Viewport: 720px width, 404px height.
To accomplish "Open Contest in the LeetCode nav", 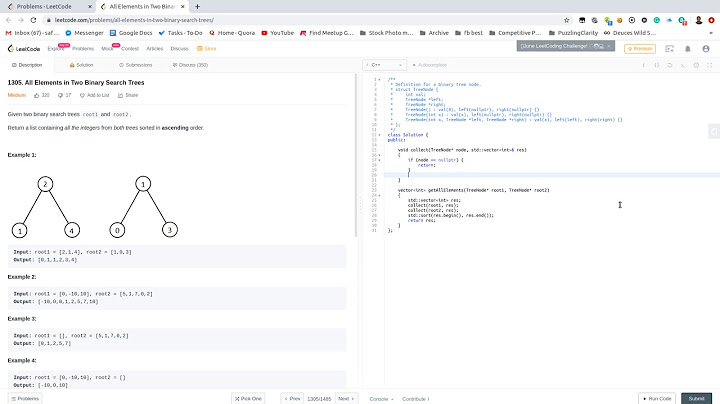I will click(x=130, y=49).
